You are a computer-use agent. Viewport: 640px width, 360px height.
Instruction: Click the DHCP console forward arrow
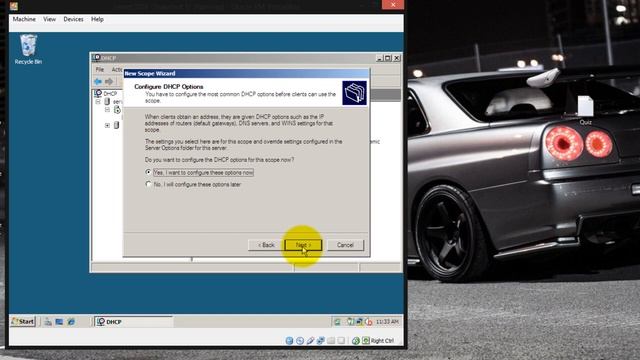(x=109, y=82)
